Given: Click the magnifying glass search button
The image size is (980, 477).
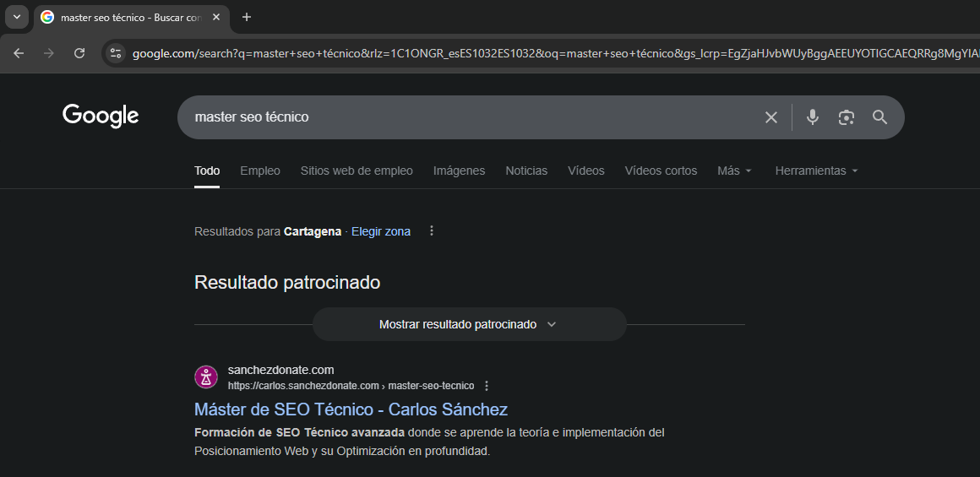Looking at the screenshot, I should [879, 117].
